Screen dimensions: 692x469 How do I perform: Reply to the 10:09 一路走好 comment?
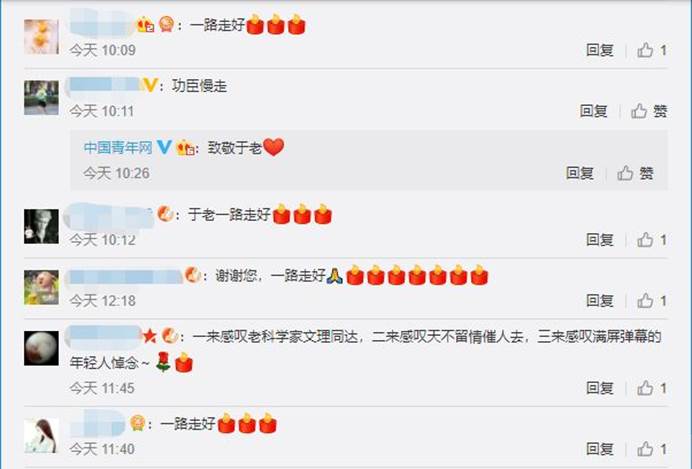click(600, 50)
